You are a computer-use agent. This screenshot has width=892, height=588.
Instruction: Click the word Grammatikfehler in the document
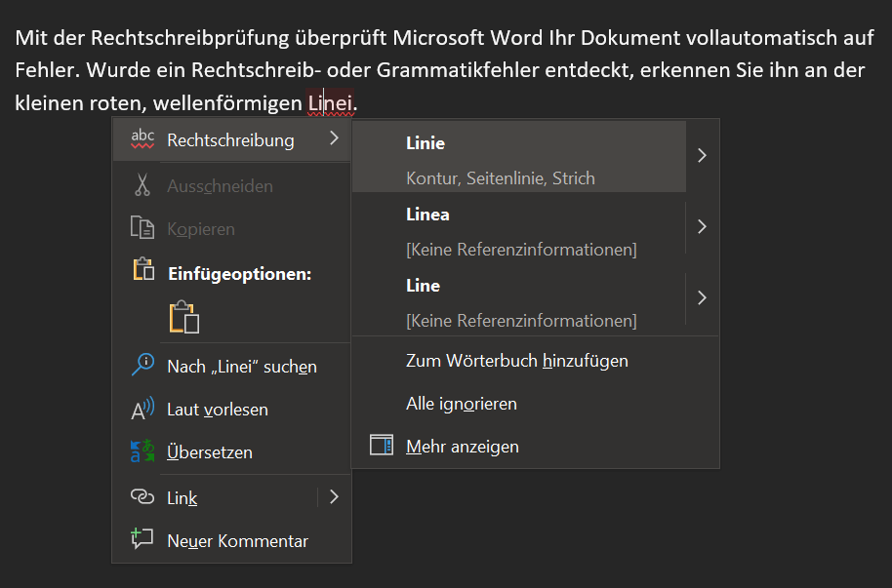tap(458, 70)
